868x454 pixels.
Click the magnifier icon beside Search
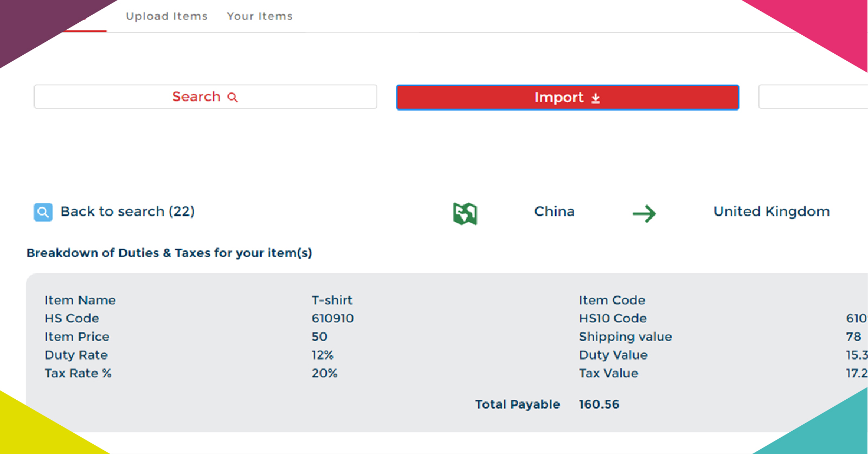(x=233, y=97)
